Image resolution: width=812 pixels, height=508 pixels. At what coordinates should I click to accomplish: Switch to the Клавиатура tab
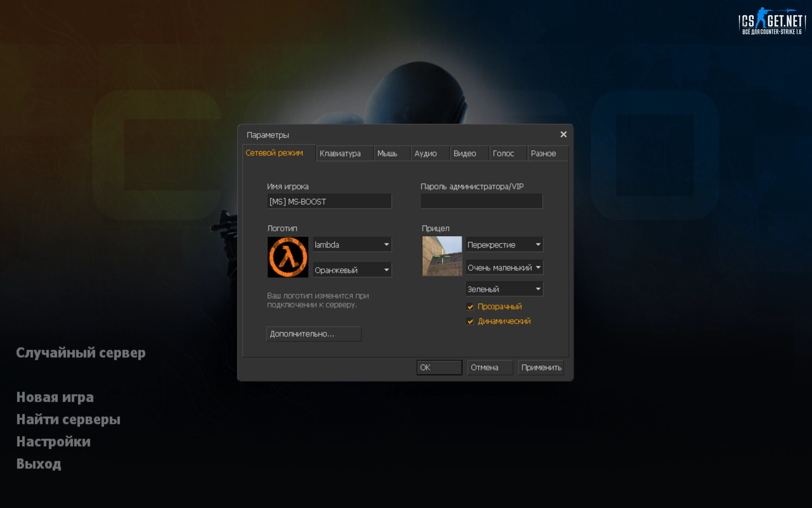point(340,153)
